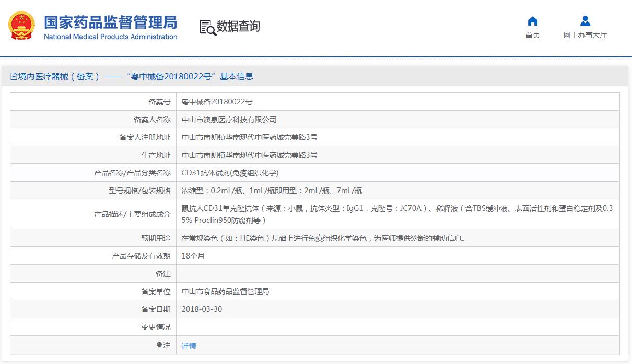The width and height of the screenshot is (632, 364).
Task: Click the 国家药品监督管理局 title
Action: 111,22
